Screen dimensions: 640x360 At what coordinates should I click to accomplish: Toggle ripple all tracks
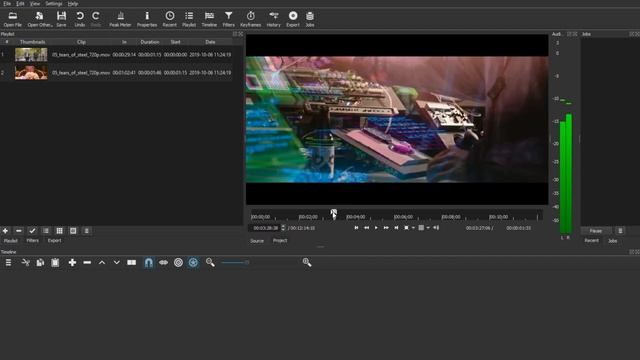(x=193, y=262)
